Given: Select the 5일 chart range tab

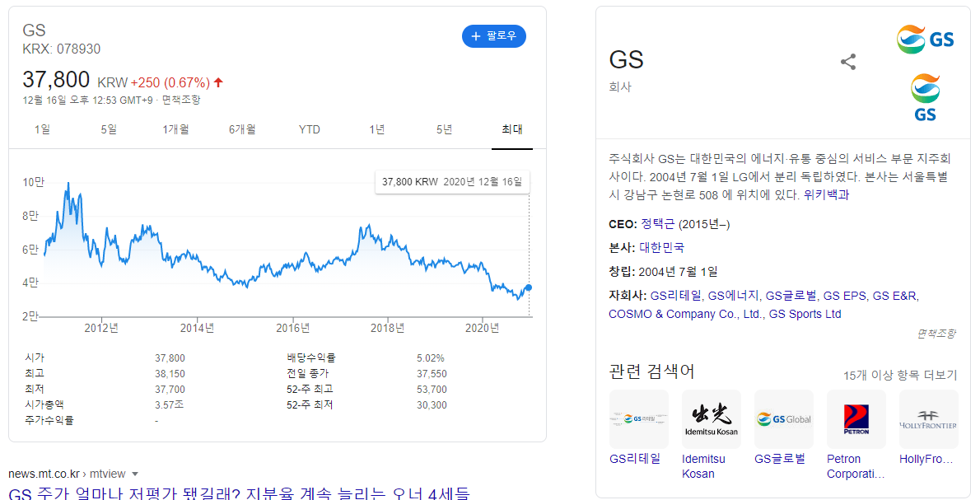Looking at the screenshot, I should point(109,129).
